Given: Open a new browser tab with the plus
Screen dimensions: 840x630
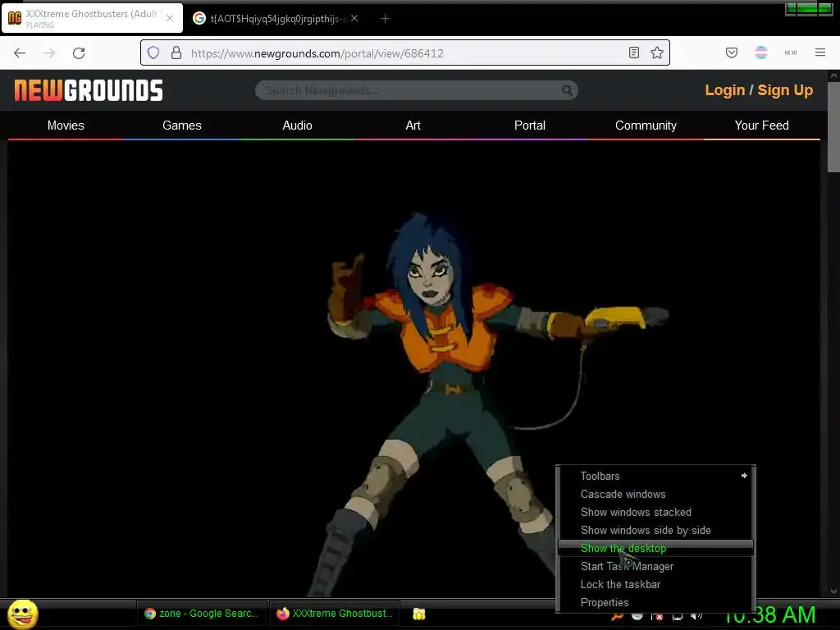Looking at the screenshot, I should (x=385, y=19).
